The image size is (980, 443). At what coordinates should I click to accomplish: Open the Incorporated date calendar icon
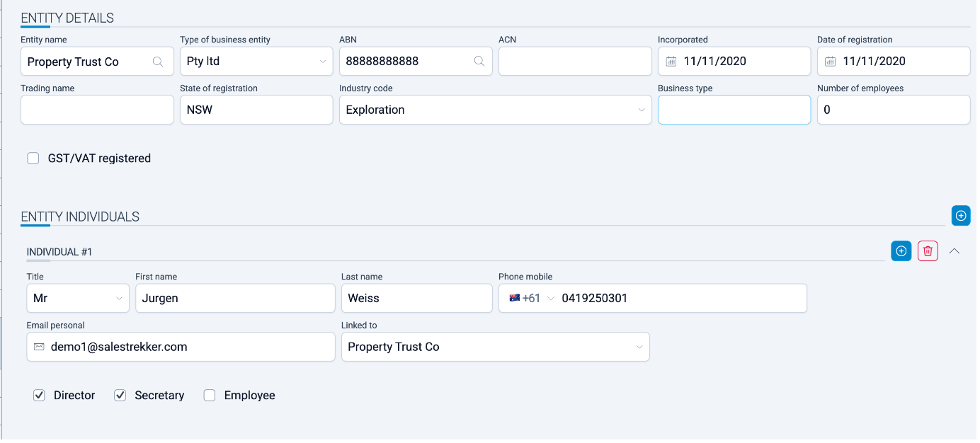coord(671,62)
